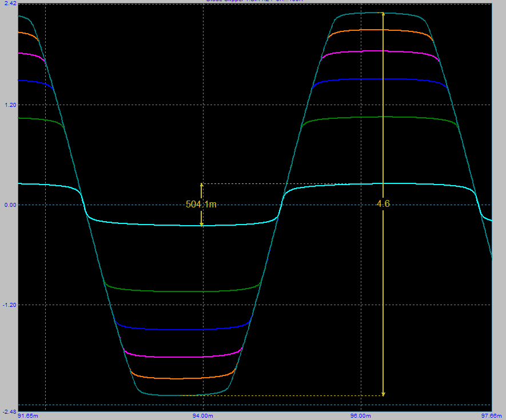This screenshot has height=420, width=506.
Task: Select the magenta trace at its negative trough
Action: point(183,357)
